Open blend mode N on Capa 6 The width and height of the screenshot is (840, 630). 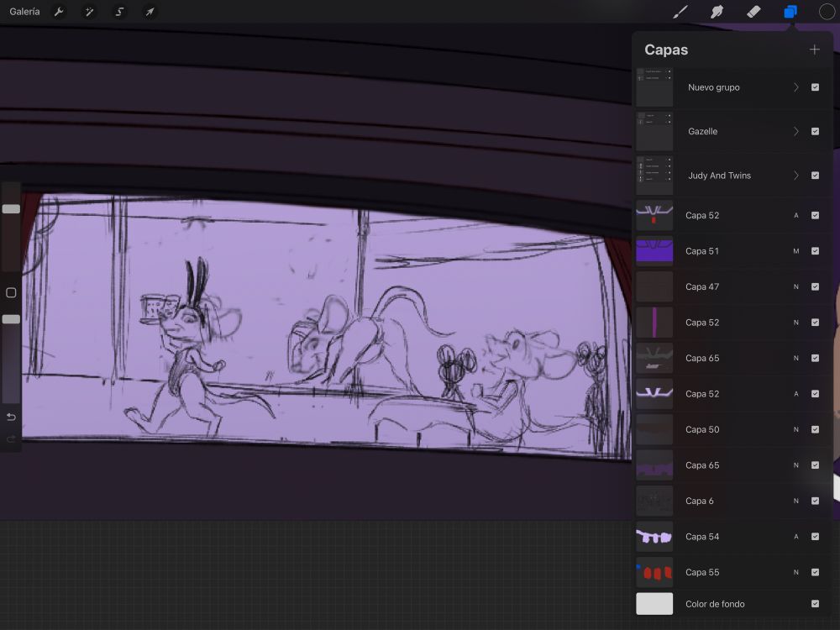(x=796, y=501)
